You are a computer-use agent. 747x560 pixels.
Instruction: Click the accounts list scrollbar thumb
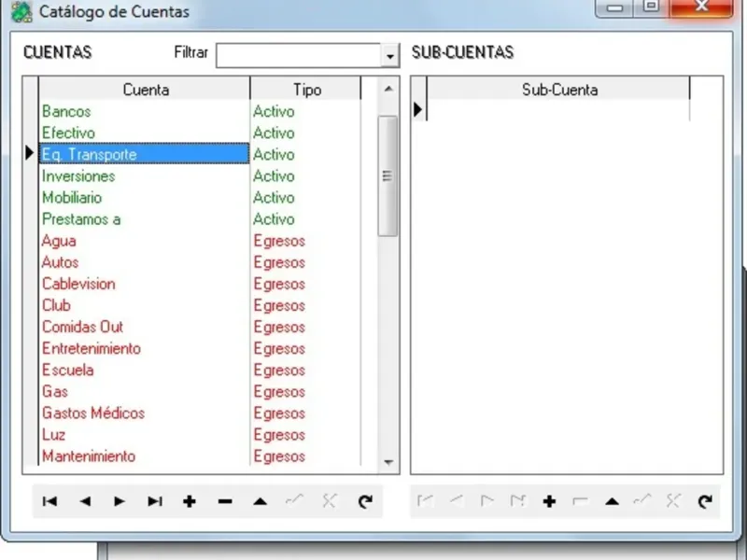pyautogui.click(x=388, y=176)
